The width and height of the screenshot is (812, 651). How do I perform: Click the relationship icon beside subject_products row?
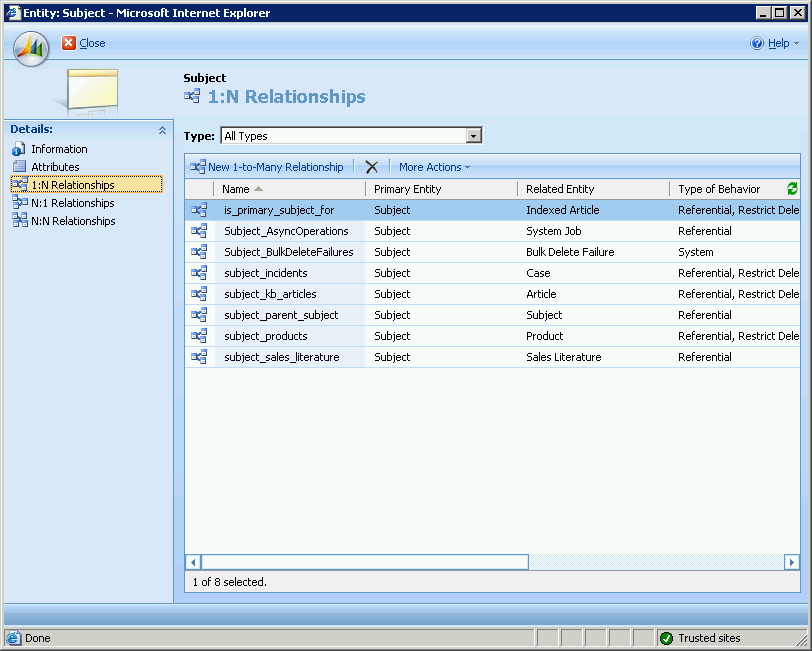pos(199,336)
